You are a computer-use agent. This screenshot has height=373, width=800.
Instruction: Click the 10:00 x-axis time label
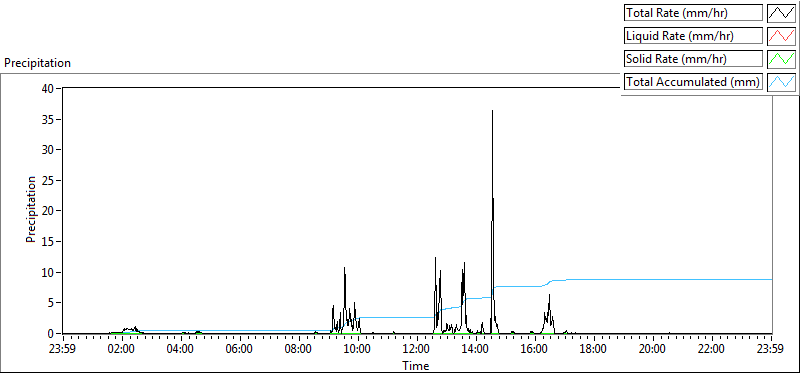[x=358, y=350]
